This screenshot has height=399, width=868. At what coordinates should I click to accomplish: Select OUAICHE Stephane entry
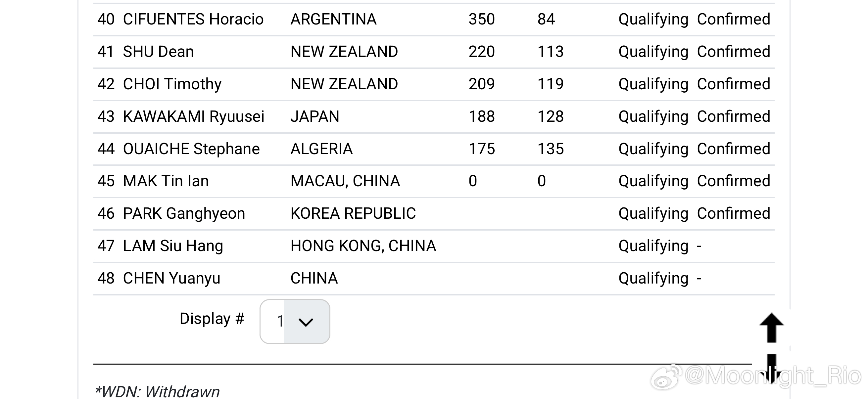pyautogui.click(x=191, y=149)
